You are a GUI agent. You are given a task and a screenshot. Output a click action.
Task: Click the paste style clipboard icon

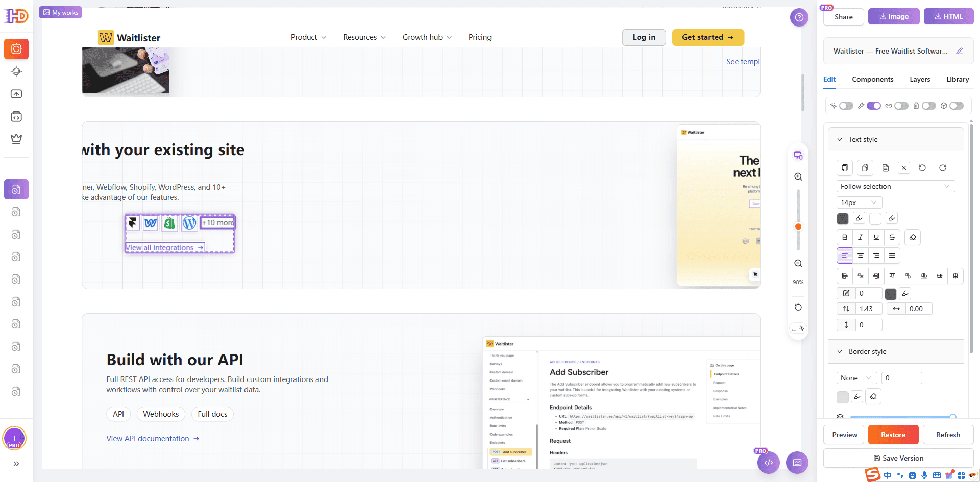[x=865, y=168]
